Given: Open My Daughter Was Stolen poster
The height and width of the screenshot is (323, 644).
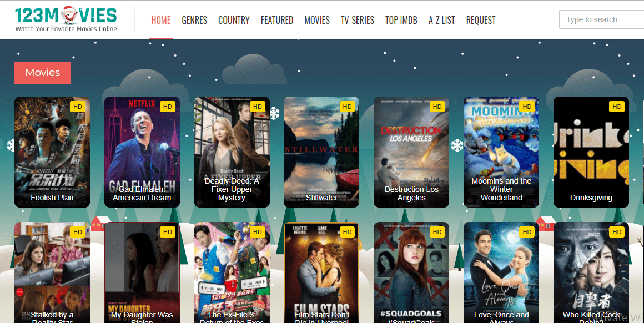Looking at the screenshot, I should 142,272.
